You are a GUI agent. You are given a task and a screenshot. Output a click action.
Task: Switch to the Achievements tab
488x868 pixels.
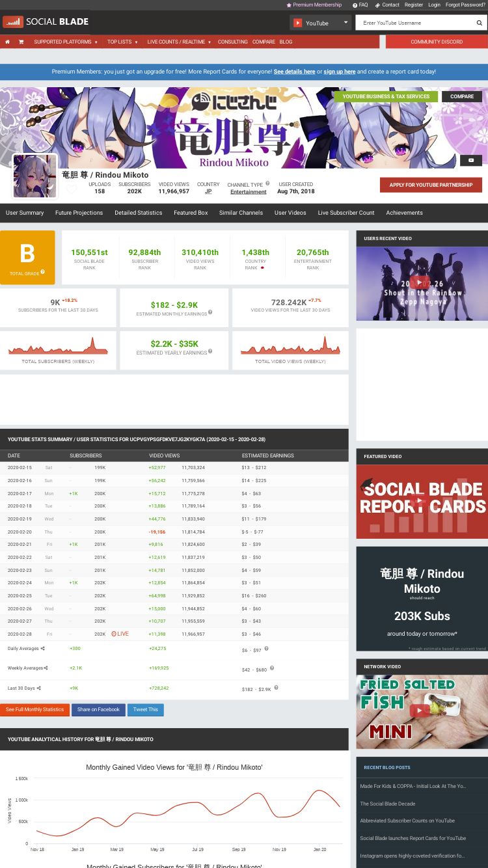click(404, 213)
